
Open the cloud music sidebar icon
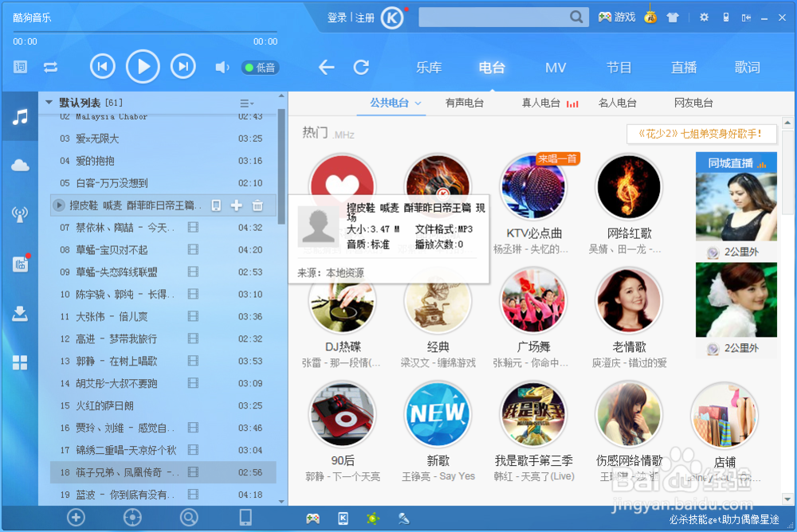click(x=20, y=165)
